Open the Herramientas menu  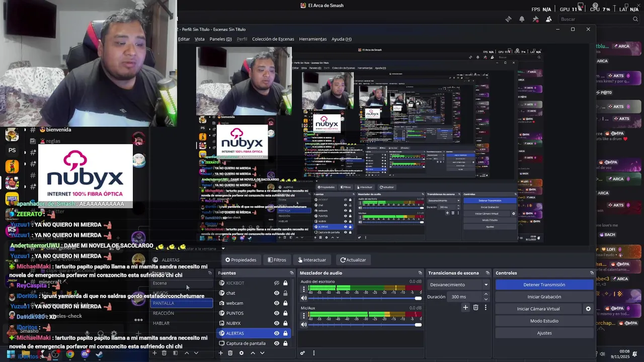[313, 39]
